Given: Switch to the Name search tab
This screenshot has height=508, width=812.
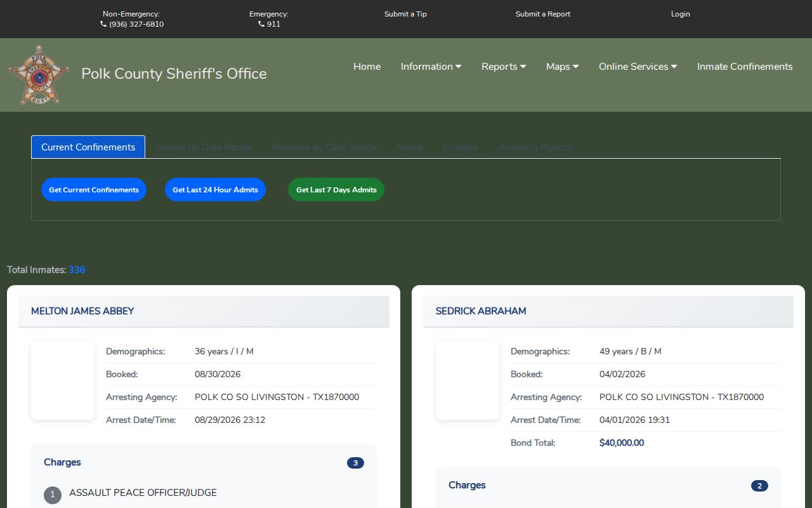Looking at the screenshot, I should tap(410, 147).
